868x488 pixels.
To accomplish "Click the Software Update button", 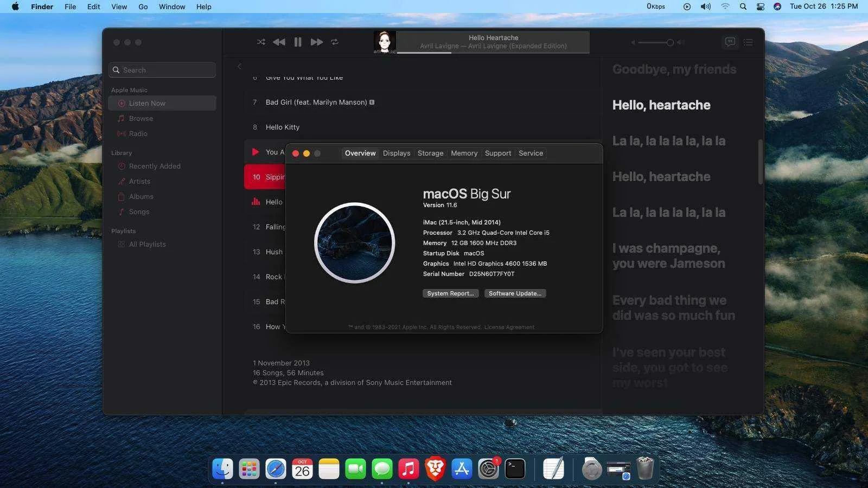I will [x=515, y=293].
